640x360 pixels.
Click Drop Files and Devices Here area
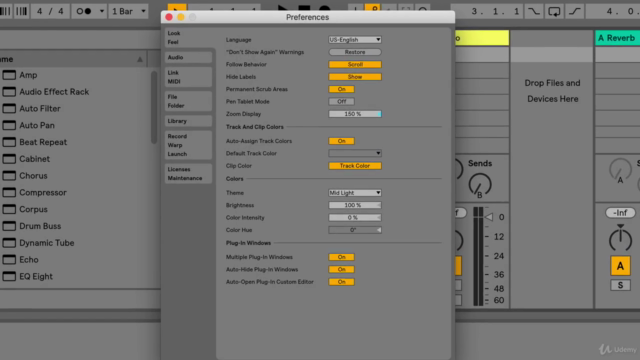pyautogui.click(x=552, y=91)
